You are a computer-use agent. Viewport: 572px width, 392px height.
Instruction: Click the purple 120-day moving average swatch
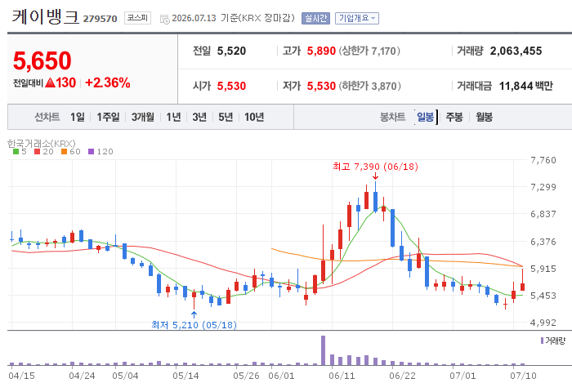tap(92, 152)
